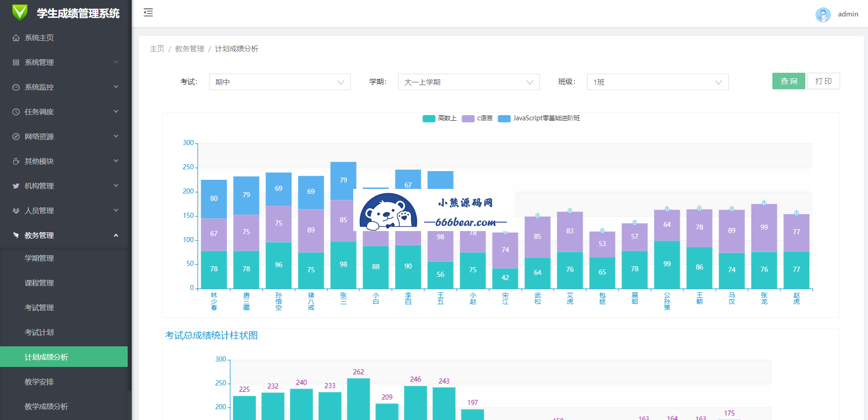Click the clock icon beside 任务调度
This screenshot has width=868, height=420.
[x=16, y=112]
